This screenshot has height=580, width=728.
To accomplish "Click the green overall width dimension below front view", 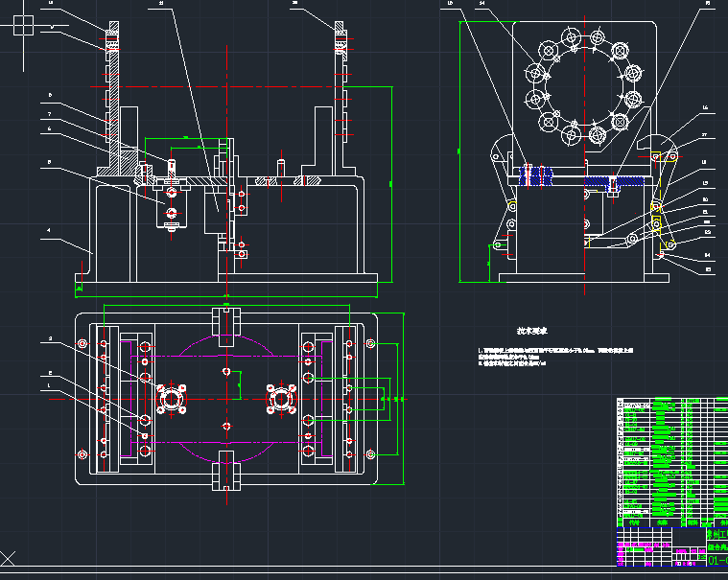I will [226, 296].
